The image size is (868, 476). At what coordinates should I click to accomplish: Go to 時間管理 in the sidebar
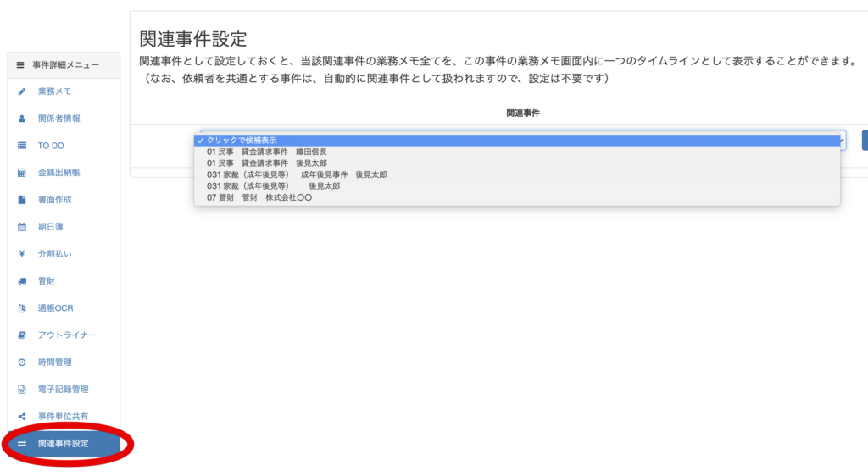55,363
